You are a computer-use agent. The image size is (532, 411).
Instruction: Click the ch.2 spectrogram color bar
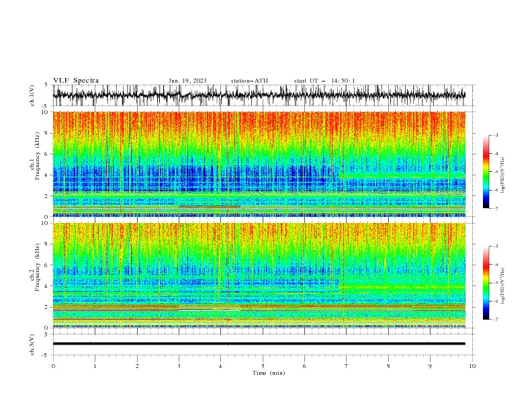[486, 283]
